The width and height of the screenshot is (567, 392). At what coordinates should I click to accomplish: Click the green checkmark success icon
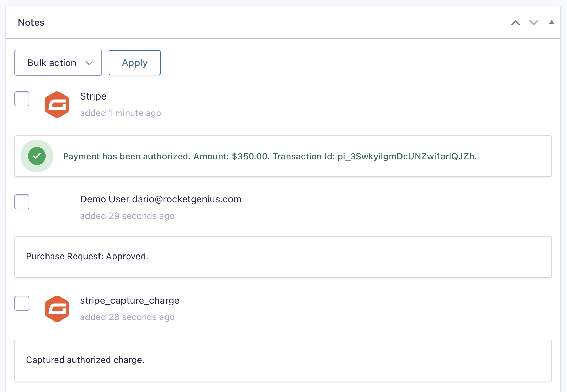(x=37, y=156)
